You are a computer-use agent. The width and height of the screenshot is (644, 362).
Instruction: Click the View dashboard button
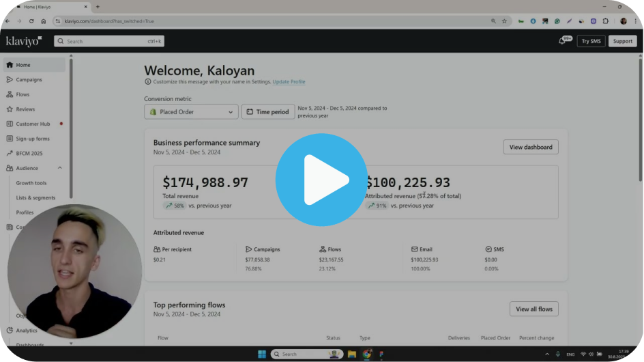(x=530, y=147)
